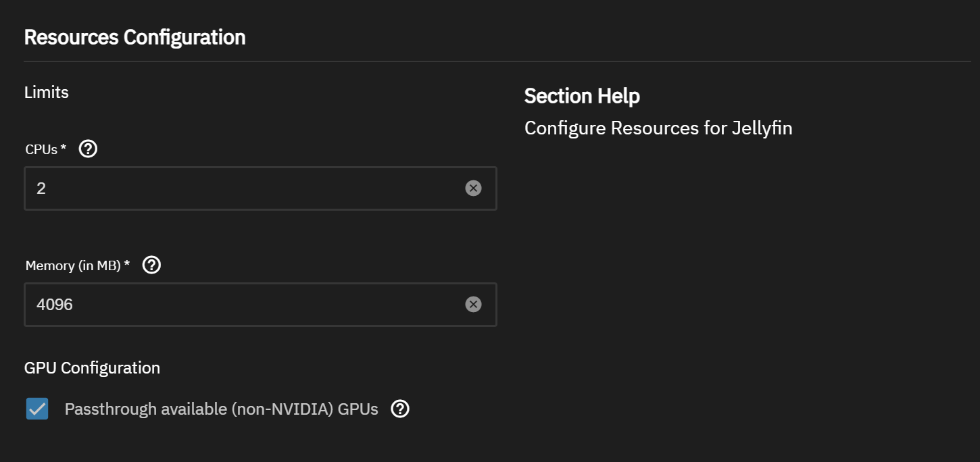Select the Limits subheading

pos(47,93)
